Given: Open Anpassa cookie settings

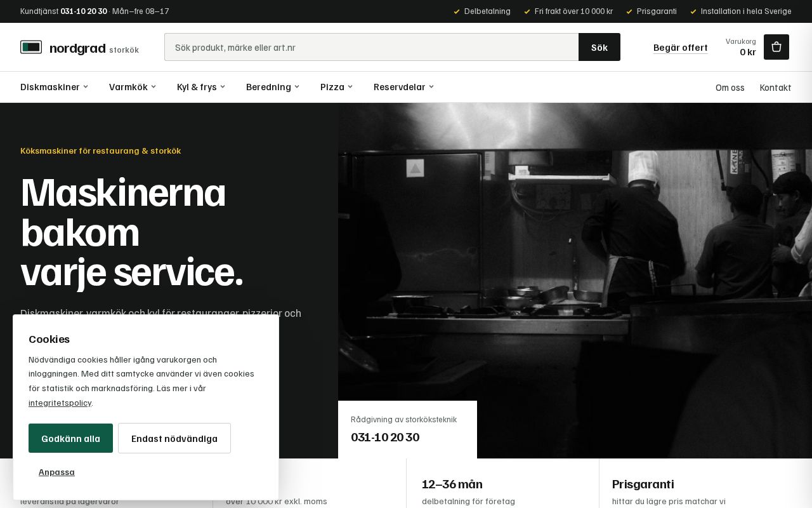Looking at the screenshot, I should click(x=56, y=472).
